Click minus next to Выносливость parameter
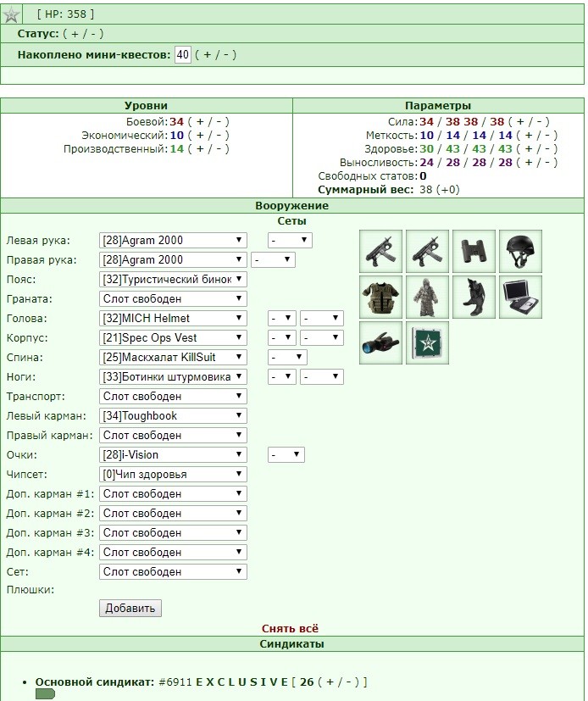Image resolution: width=588 pixels, height=701 pixels. pos(547,162)
